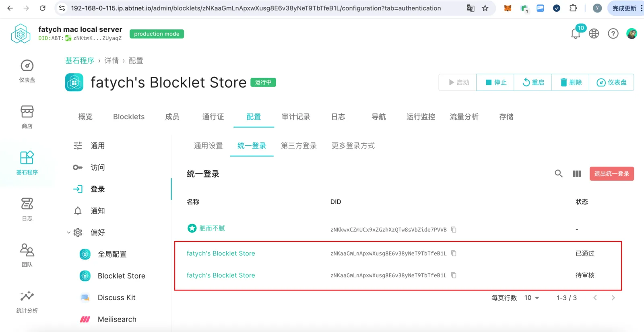Select 更多登录方式 sub-tab
Screen dimensions: 644x332
click(353, 146)
